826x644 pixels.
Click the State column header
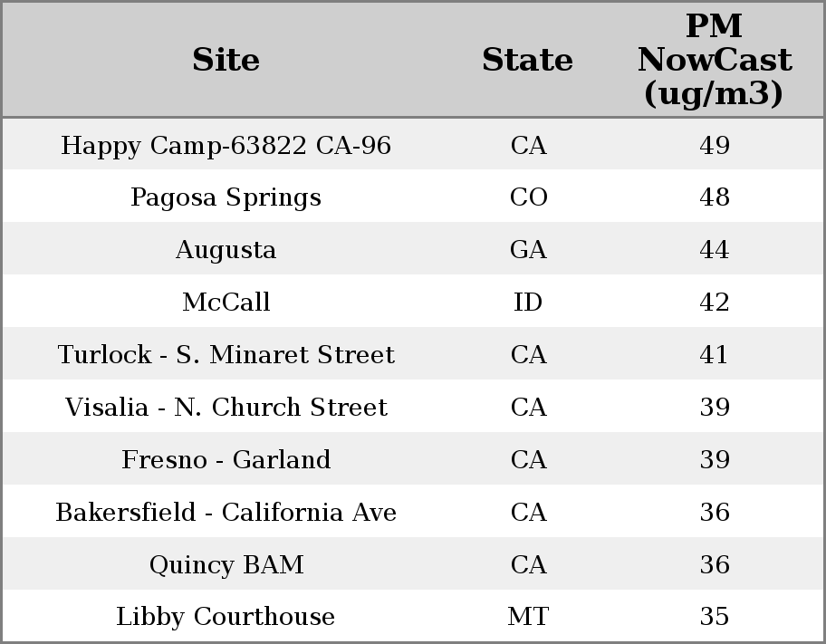[x=527, y=60]
